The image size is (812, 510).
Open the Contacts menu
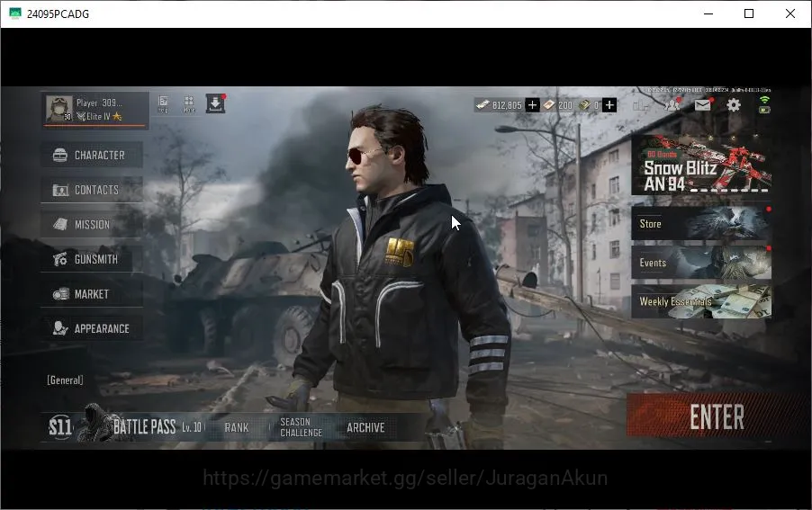(92, 190)
